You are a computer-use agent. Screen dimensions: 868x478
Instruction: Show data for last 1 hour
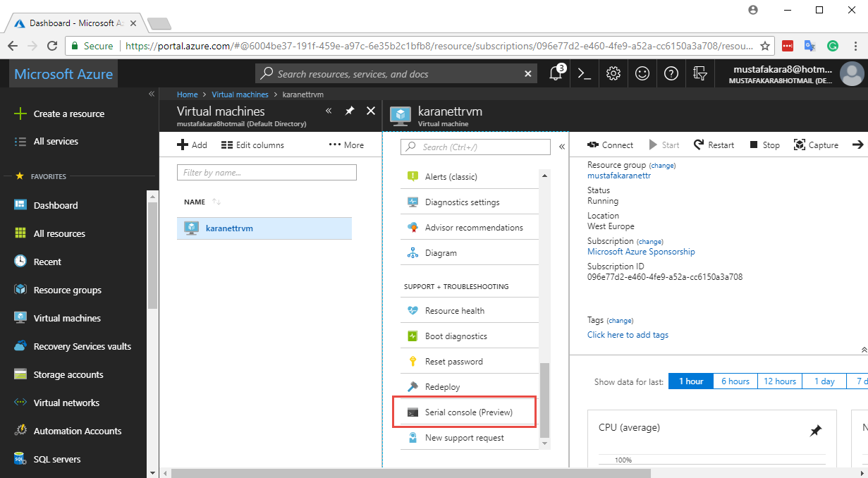tap(691, 381)
